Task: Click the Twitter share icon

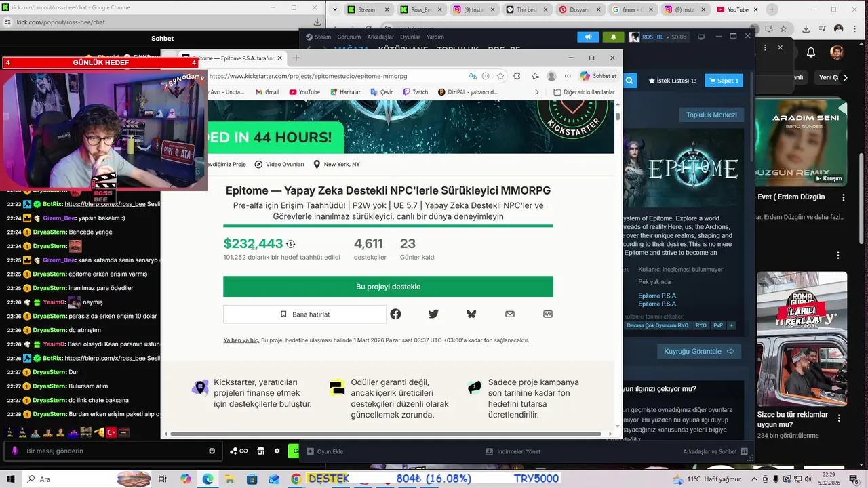Action: (x=433, y=314)
